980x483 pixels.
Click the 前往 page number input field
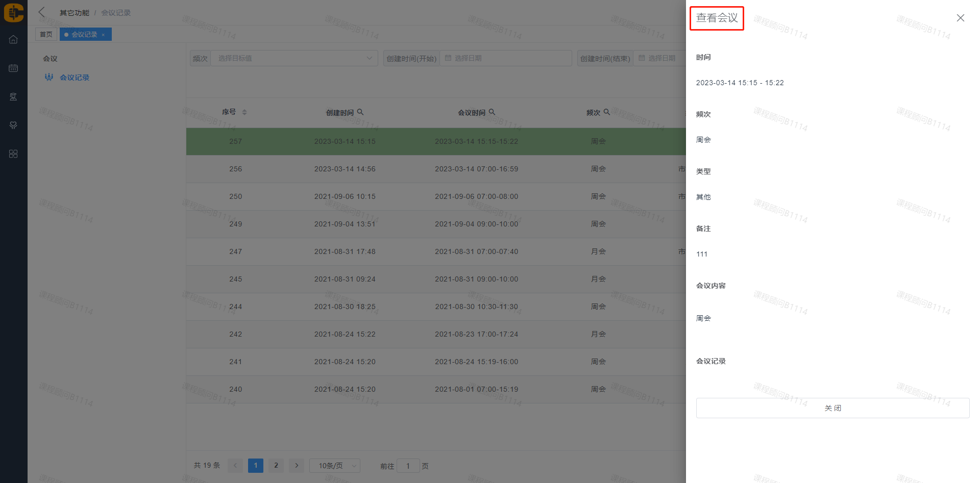(x=408, y=466)
